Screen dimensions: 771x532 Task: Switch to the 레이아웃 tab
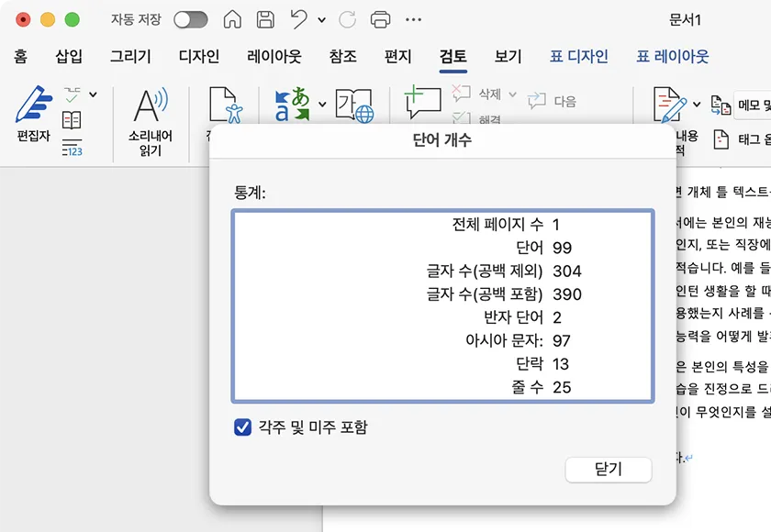click(x=274, y=57)
